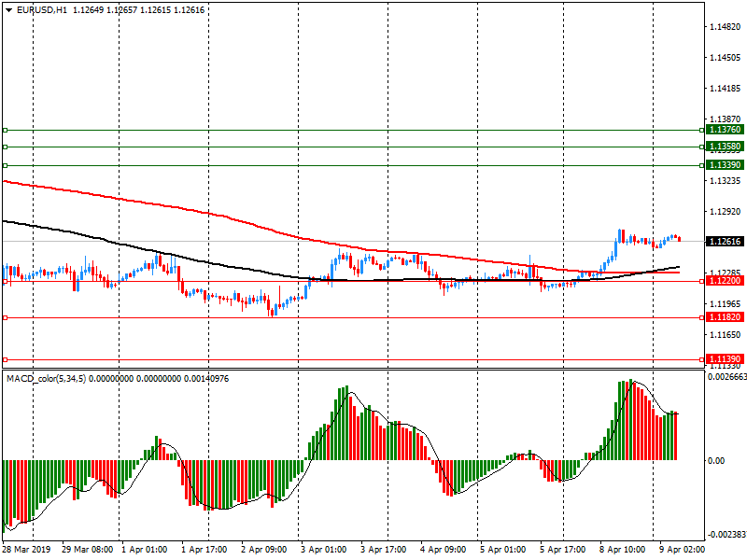
Task: Click the 0.00 level on MACD scale
Action: tap(717, 461)
